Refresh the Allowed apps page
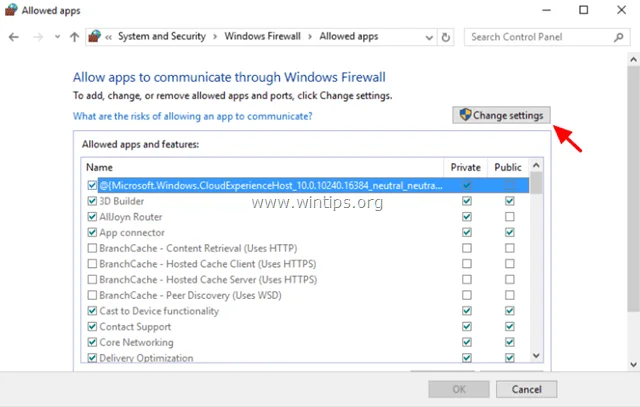The image size is (640, 407). [x=446, y=38]
